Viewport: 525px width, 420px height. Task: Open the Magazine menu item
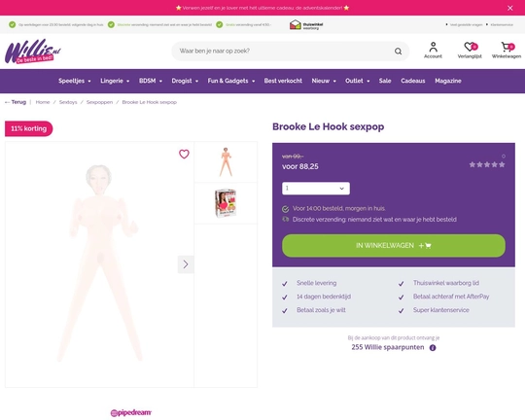pos(448,81)
